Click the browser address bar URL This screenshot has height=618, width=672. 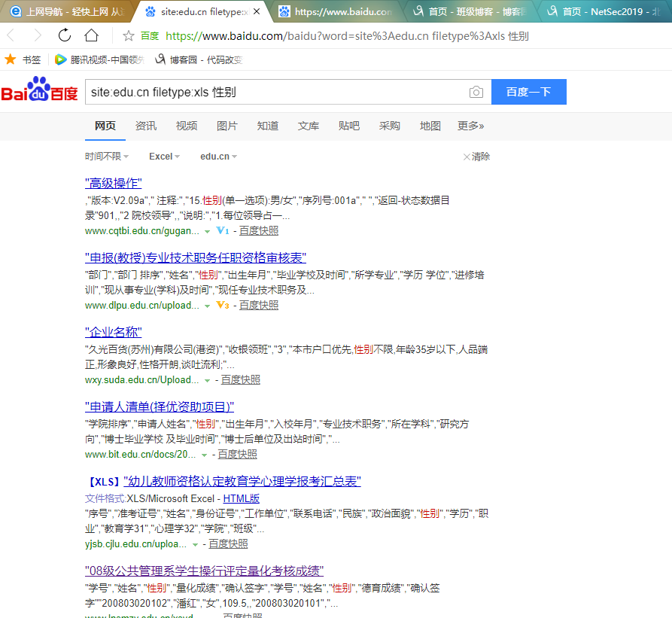[x=347, y=36]
